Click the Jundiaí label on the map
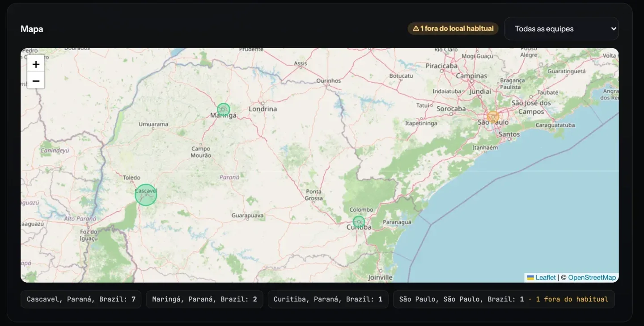This screenshot has height=326, width=644. (x=480, y=91)
